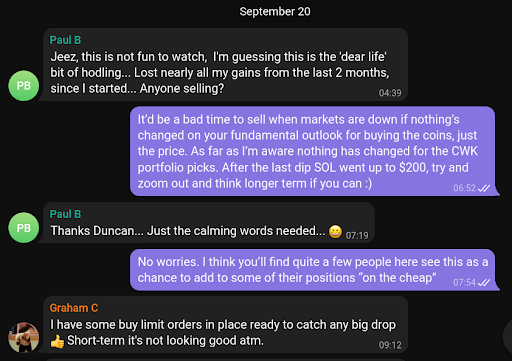This screenshot has height=361, width=512.
Task: Click read checkmarks on the 06:52 message
Action: coord(484,188)
